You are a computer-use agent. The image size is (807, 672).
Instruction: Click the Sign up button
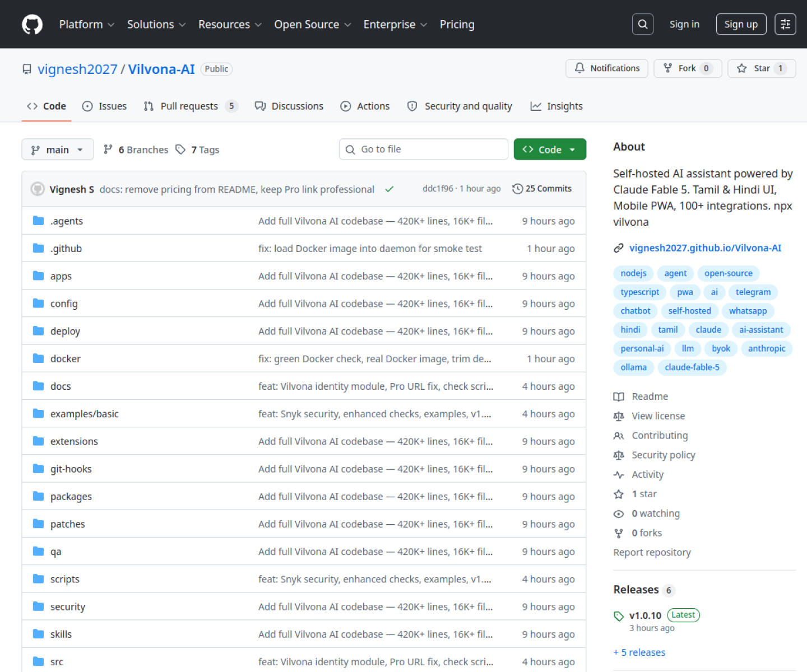click(741, 24)
